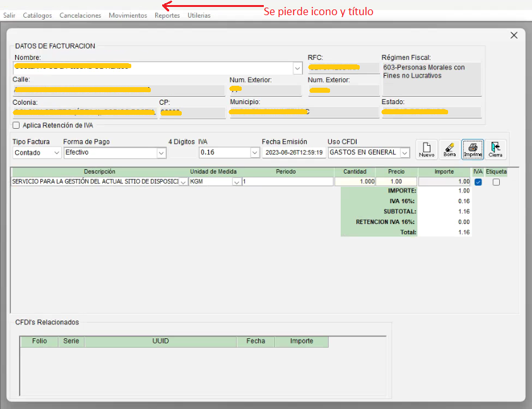Click the Estado field

pos(432,112)
